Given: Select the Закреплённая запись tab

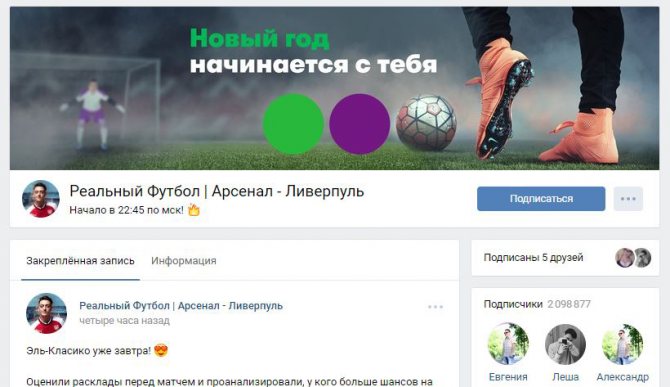Looking at the screenshot, I should (x=80, y=261).
